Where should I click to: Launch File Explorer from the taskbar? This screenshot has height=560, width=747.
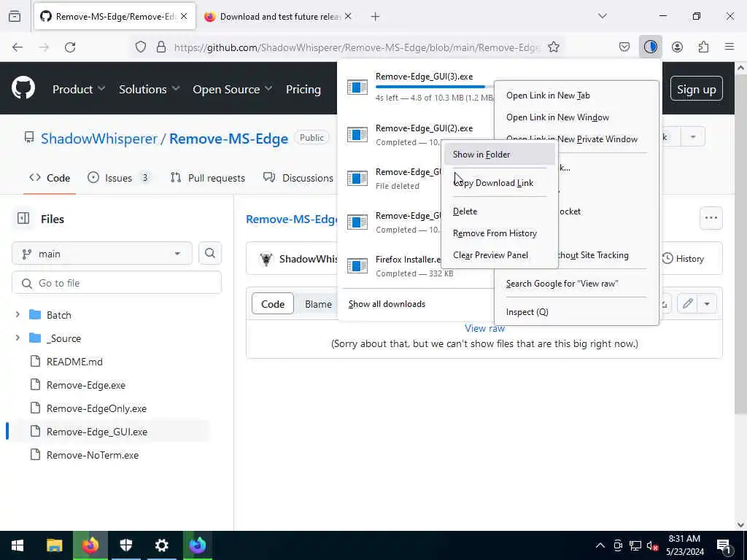point(54,545)
